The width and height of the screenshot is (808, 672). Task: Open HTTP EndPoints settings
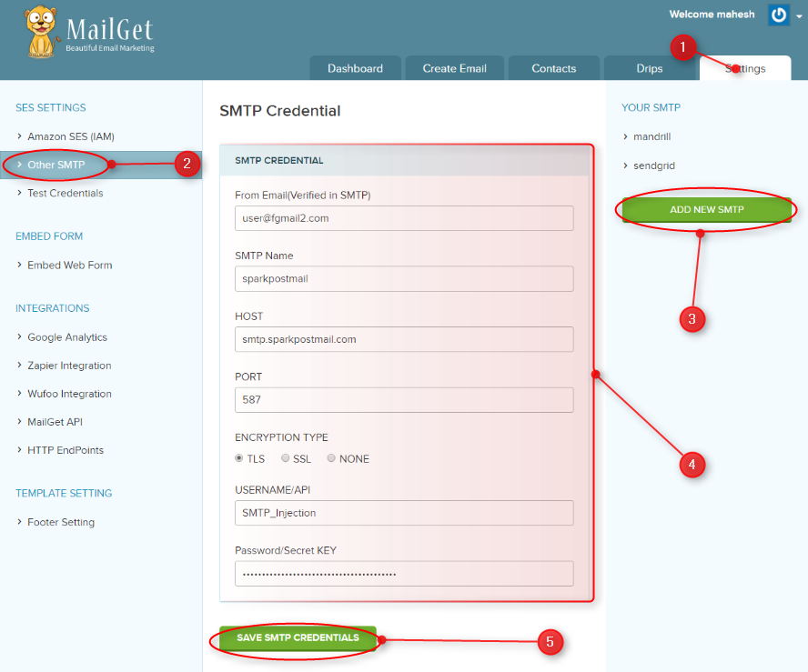click(66, 450)
